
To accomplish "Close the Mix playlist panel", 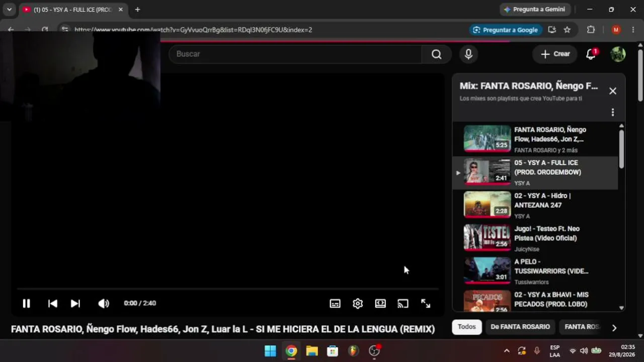I will pyautogui.click(x=612, y=91).
